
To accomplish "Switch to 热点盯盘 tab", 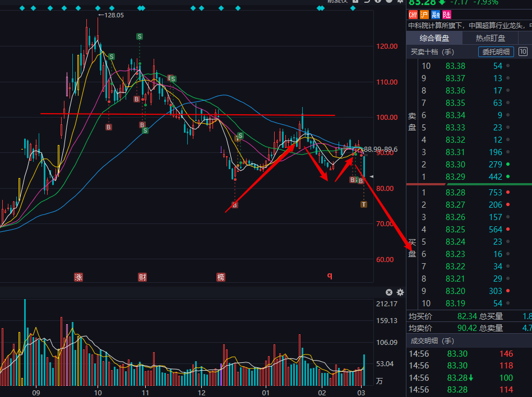I will click(x=491, y=38).
